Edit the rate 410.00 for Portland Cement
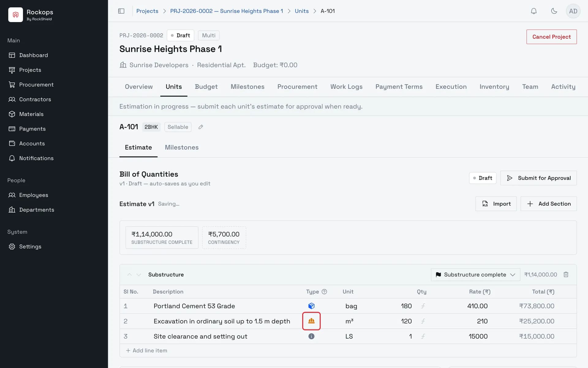The height and width of the screenshot is (368, 588). [x=477, y=306]
